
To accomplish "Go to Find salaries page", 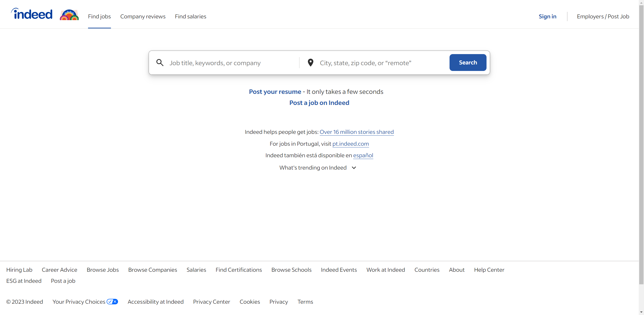I will coord(190,16).
